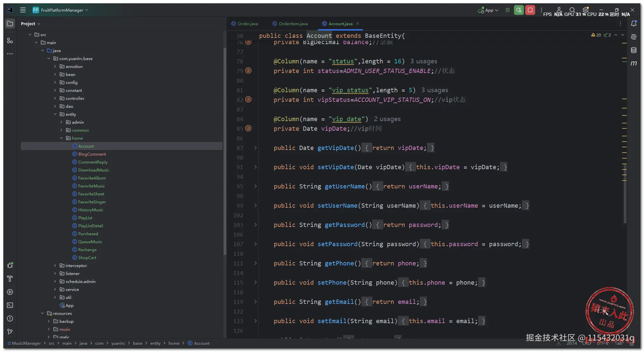
Task: Show the 3 usages of status column
Action: 424,61
